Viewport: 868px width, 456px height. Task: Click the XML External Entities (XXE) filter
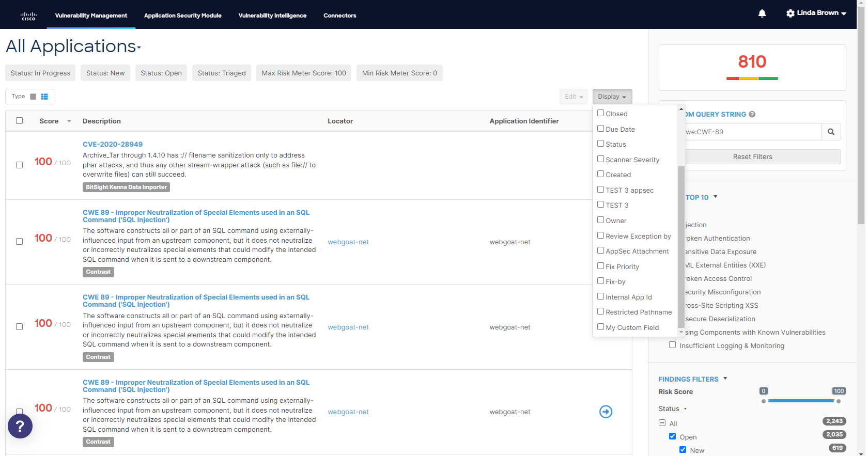[725, 265]
